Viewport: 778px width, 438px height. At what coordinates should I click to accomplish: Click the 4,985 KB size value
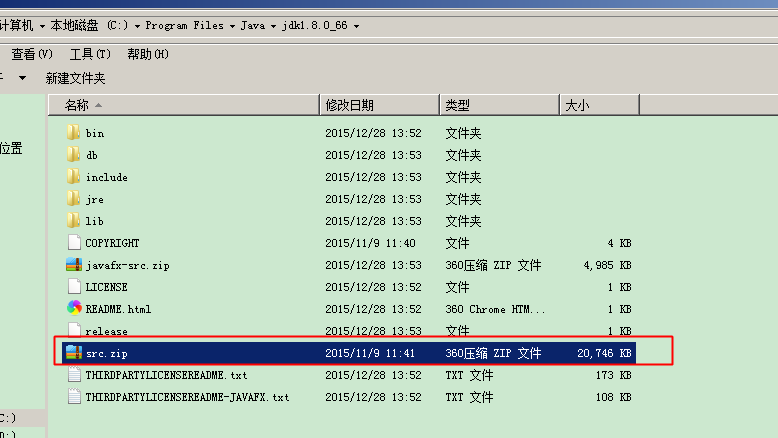[x=607, y=265]
